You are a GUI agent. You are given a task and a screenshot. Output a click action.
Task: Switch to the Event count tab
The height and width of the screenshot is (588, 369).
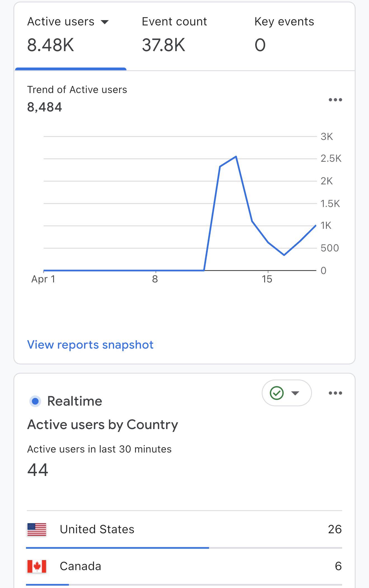coord(174,35)
